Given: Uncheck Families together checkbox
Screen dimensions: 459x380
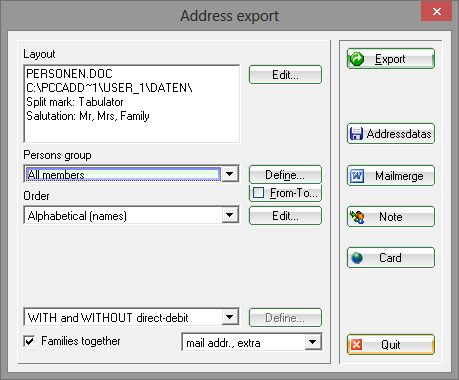Looking at the screenshot, I should [x=30, y=341].
